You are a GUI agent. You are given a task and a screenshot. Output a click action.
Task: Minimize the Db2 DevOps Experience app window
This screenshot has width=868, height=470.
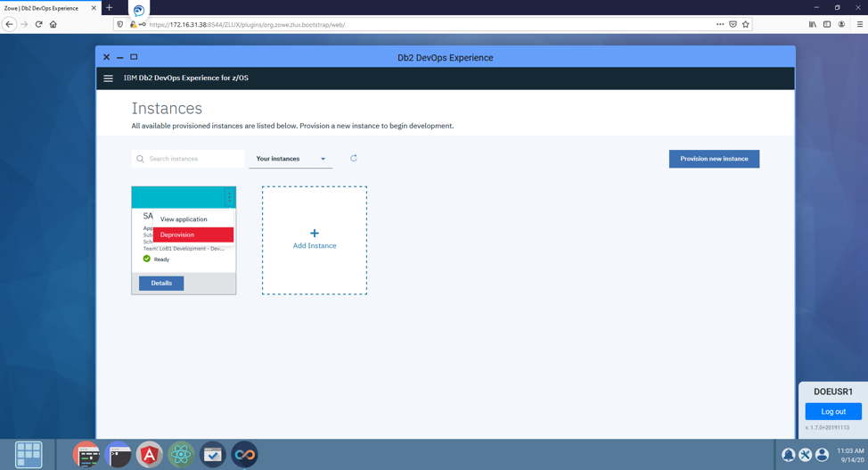(120, 58)
